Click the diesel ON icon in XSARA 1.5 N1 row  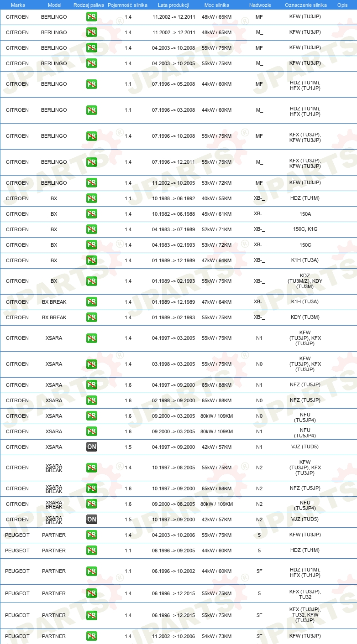pos(92,447)
